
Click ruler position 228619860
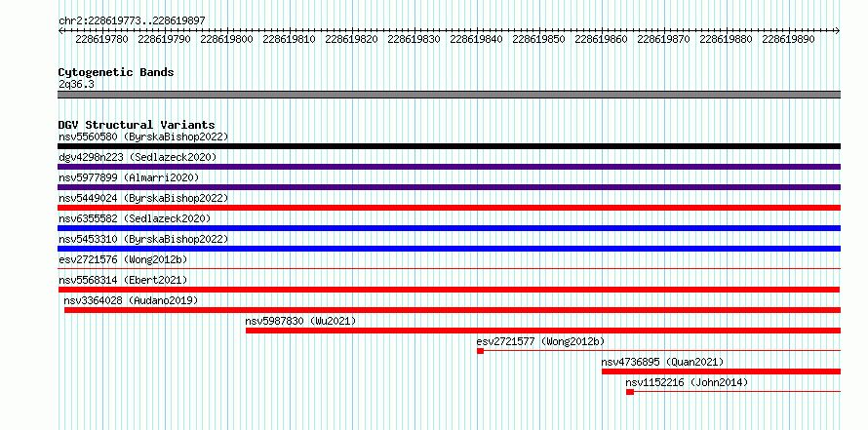pos(601,39)
